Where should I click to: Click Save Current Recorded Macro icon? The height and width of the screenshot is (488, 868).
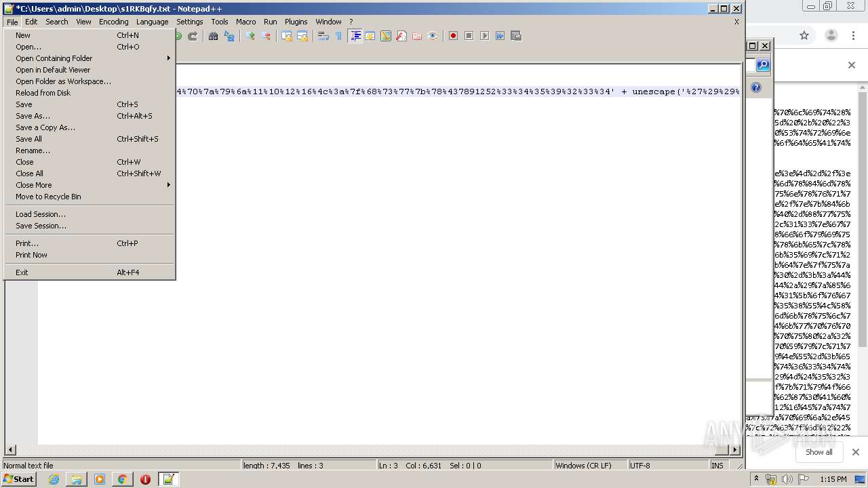[516, 36]
